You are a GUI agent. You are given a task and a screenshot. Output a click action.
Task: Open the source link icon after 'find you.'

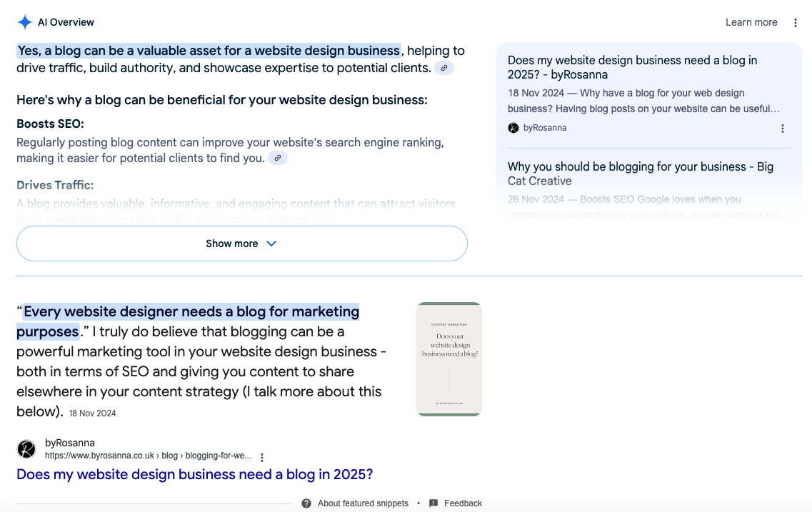pos(278,158)
